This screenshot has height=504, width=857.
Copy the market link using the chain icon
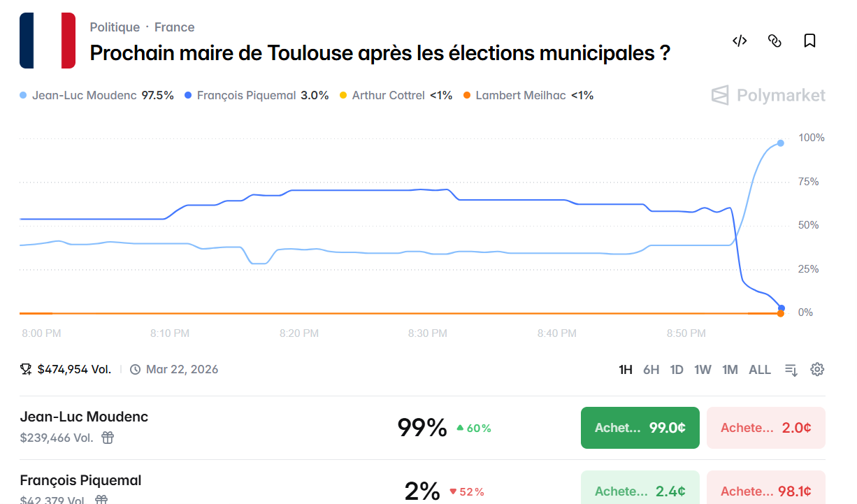click(x=775, y=41)
